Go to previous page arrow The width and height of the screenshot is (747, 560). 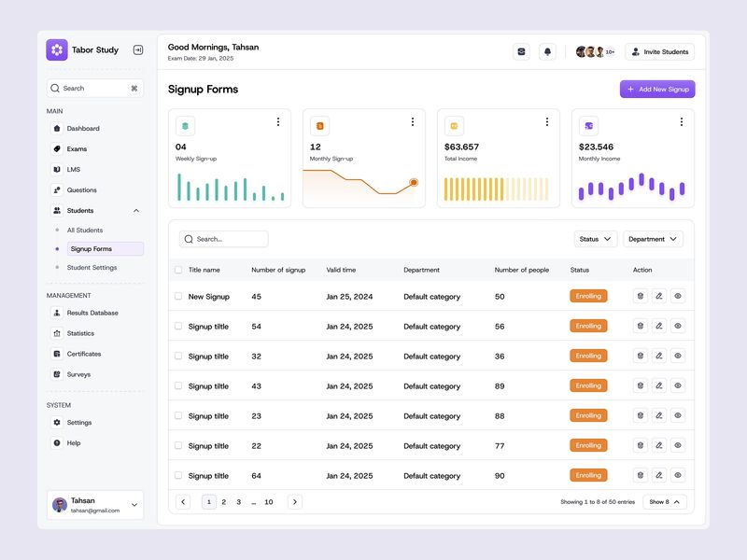pos(183,502)
